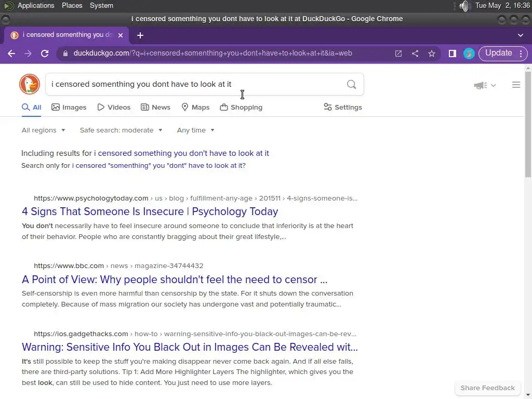Screen dimensions: 532x399
Task: Click the corrected query link 'i censored something'
Action: (x=181, y=153)
